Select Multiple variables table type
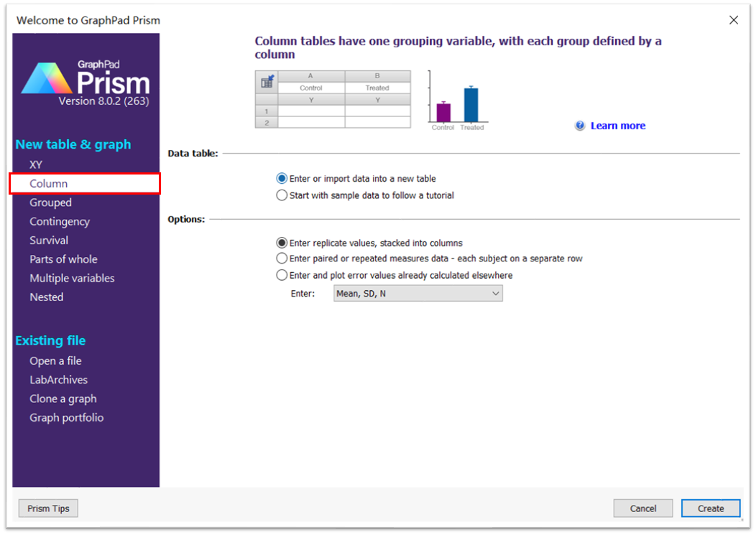The image size is (756, 535). pyautogui.click(x=72, y=278)
